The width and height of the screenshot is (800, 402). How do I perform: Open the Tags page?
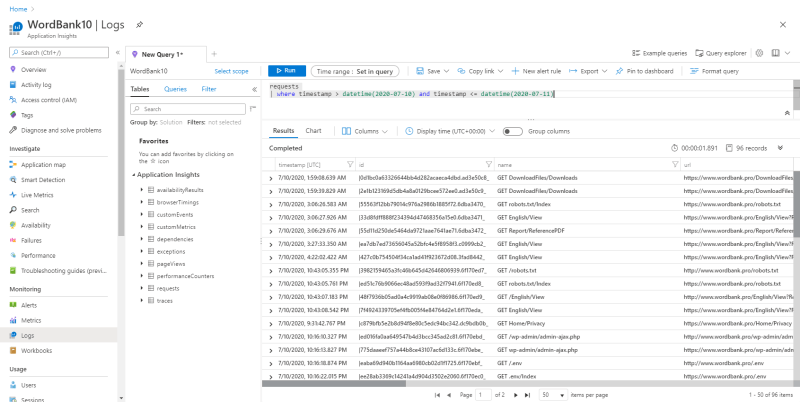[27, 115]
